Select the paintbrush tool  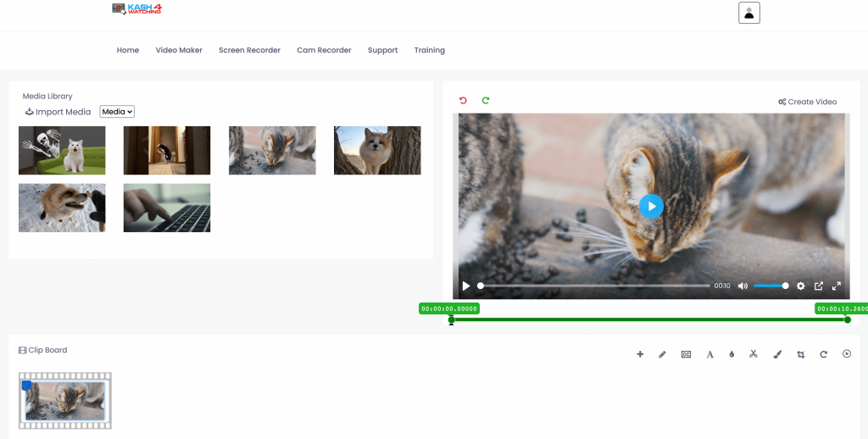pos(777,354)
